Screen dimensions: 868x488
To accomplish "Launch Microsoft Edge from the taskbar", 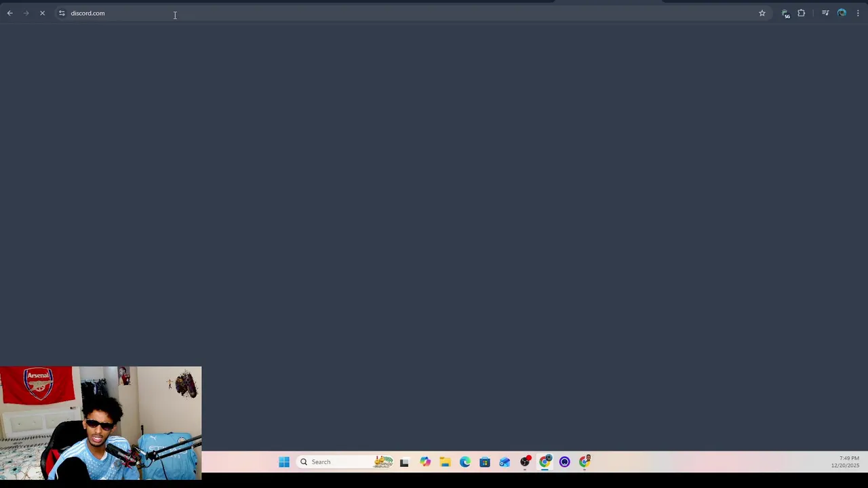I will [x=465, y=462].
